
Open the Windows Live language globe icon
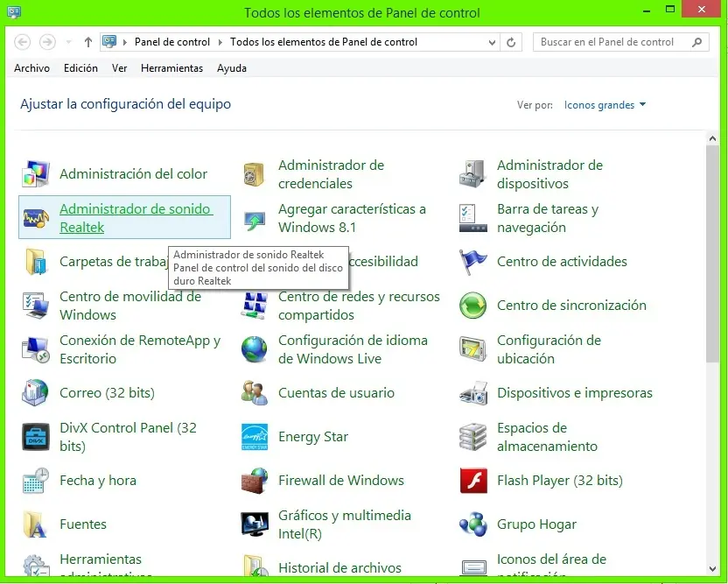254,349
